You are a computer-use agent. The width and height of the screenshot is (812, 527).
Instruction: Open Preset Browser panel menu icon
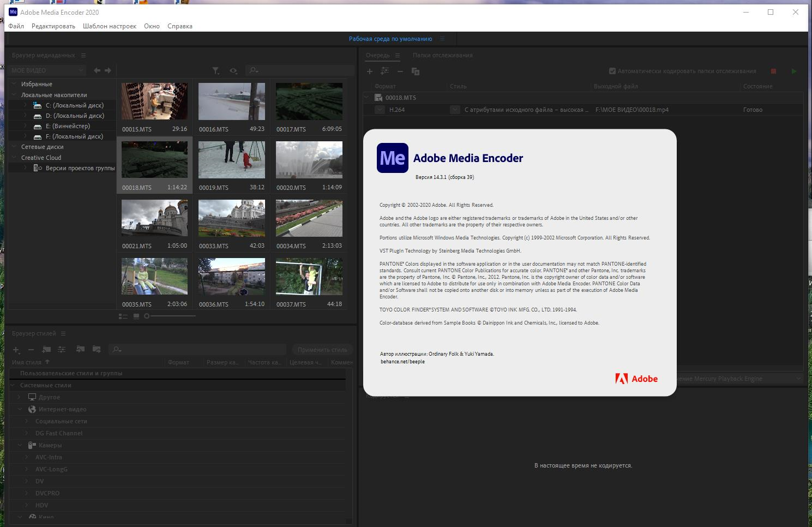click(63, 333)
